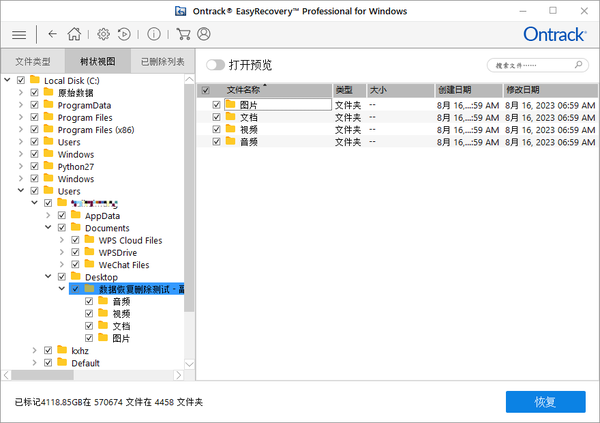Click the resume recovery icon
This screenshot has width=600, height=423.
[124, 34]
